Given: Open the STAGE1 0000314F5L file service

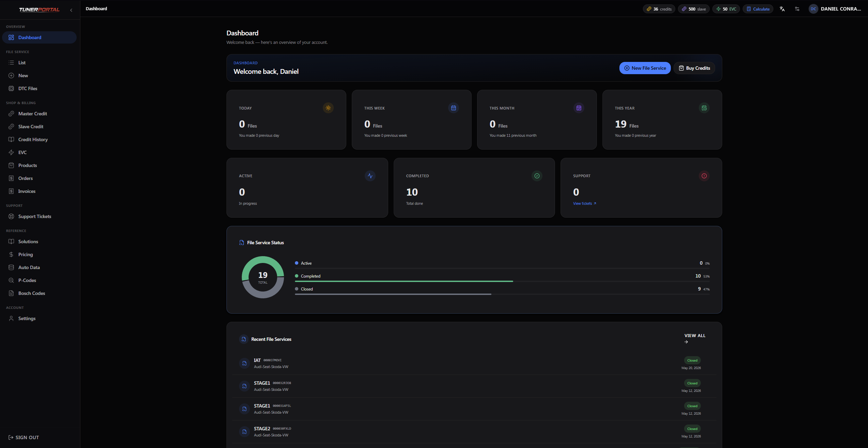Looking at the screenshot, I should [474, 409].
